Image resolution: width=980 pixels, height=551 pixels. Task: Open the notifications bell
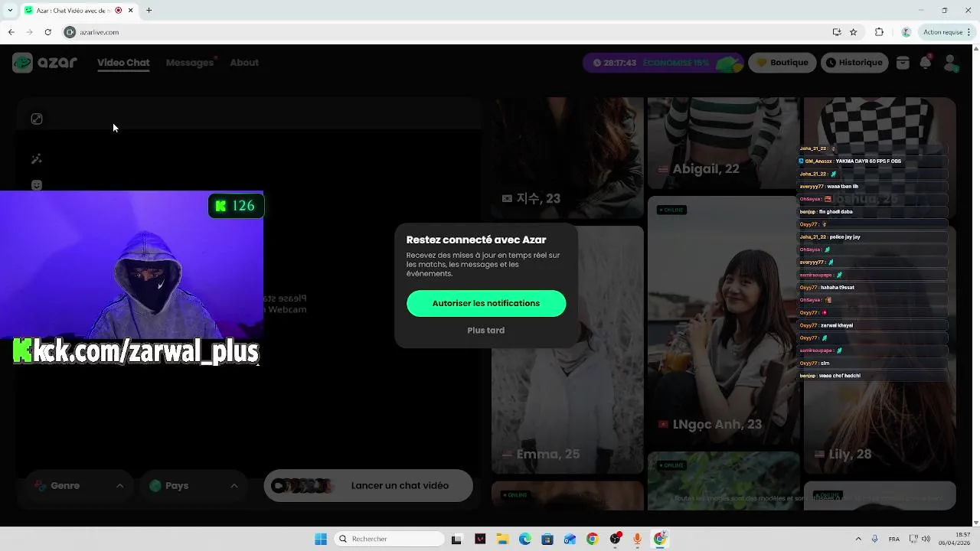926,64
